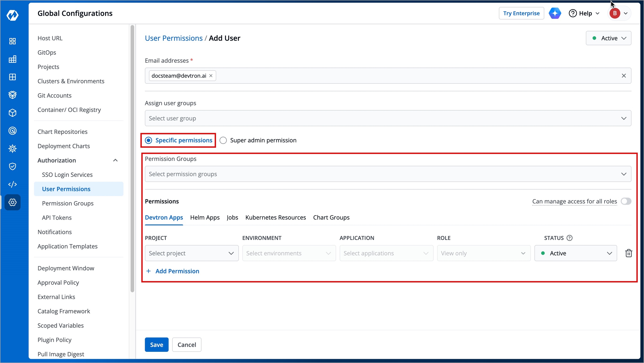Open the Select user group dropdown
The image size is (644, 363).
pos(388,118)
